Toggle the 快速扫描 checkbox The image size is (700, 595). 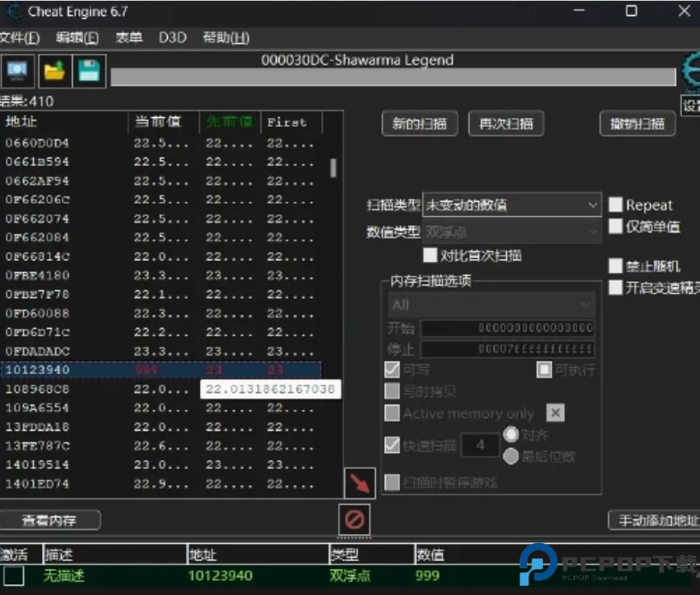(x=392, y=445)
